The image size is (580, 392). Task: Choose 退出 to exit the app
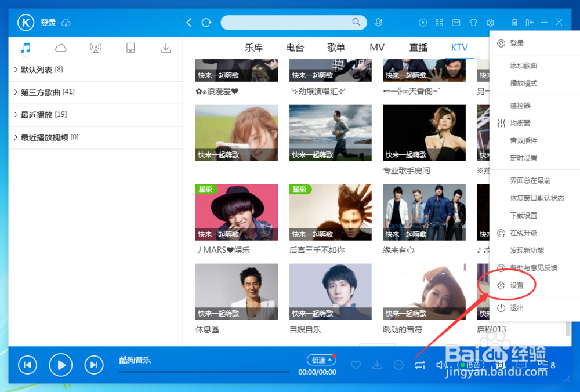(517, 308)
